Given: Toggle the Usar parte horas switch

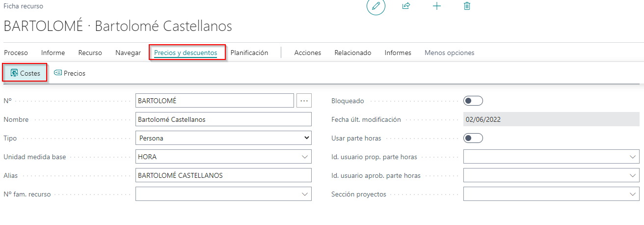Looking at the screenshot, I should [473, 138].
